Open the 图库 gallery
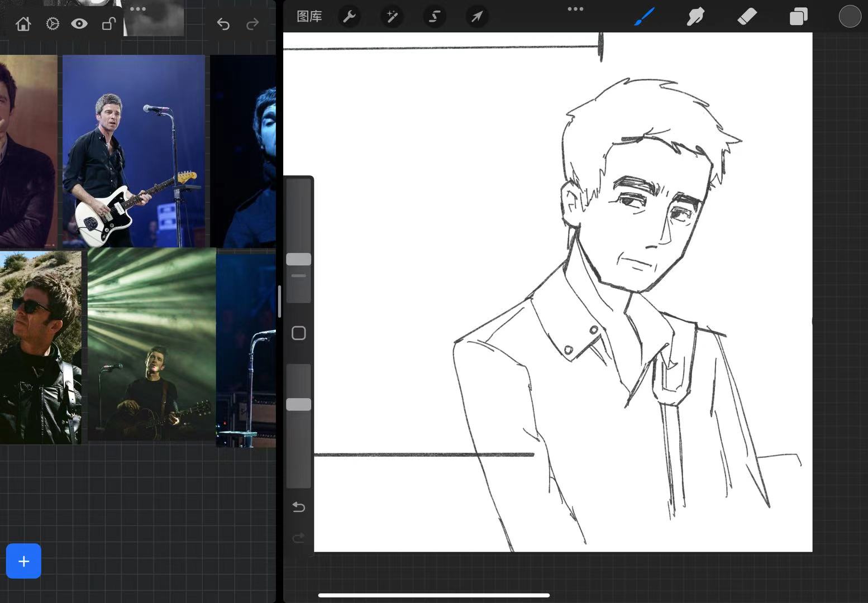Image resolution: width=868 pixels, height=603 pixels. tap(309, 17)
